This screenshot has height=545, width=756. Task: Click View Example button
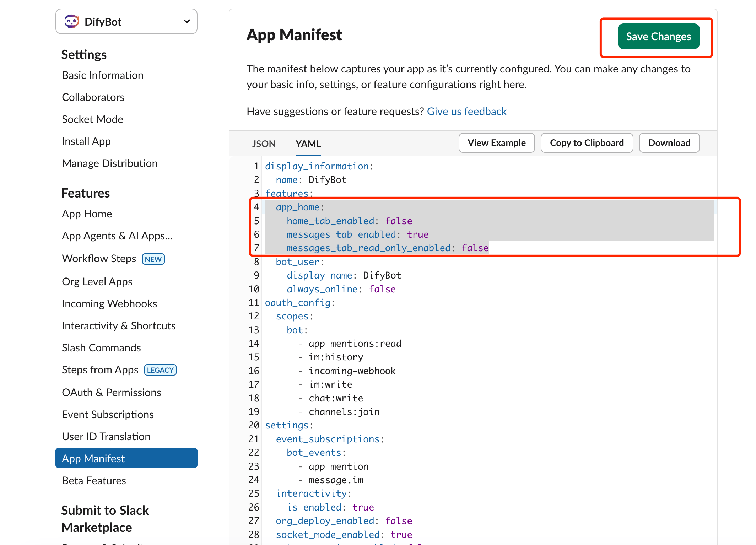click(x=496, y=143)
